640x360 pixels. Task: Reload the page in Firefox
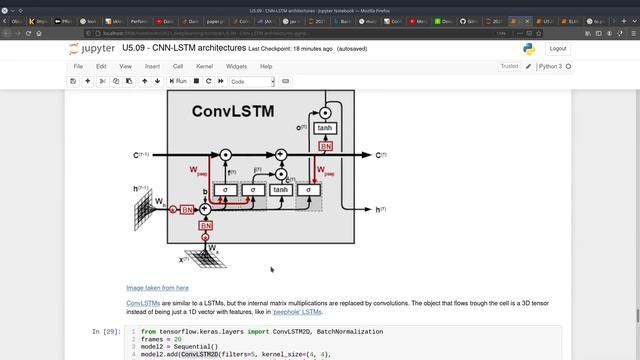[x=28, y=33]
